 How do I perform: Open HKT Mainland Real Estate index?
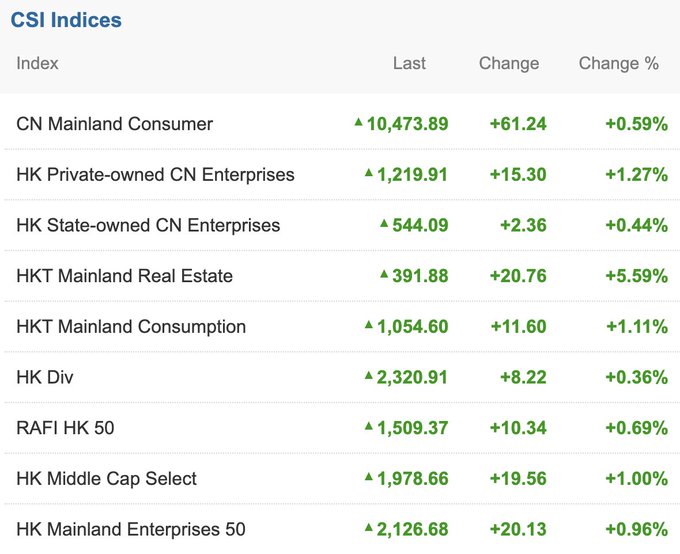[124, 276]
